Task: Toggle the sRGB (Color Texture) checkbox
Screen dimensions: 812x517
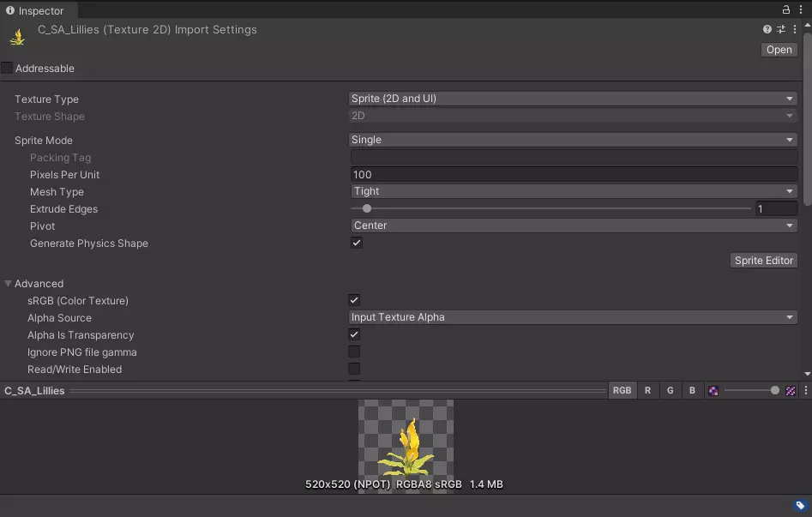Action: [x=354, y=300]
